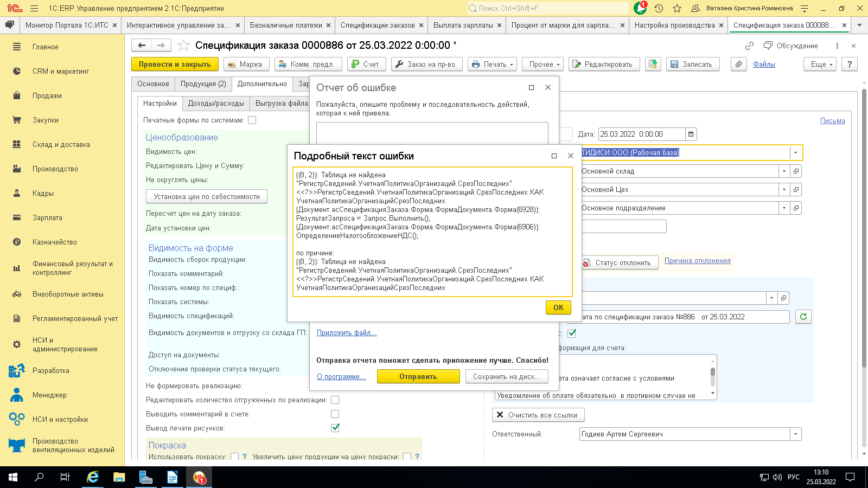Click the green document icon before Записать
This screenshot has width=868, height=488.
pos(653,64)
